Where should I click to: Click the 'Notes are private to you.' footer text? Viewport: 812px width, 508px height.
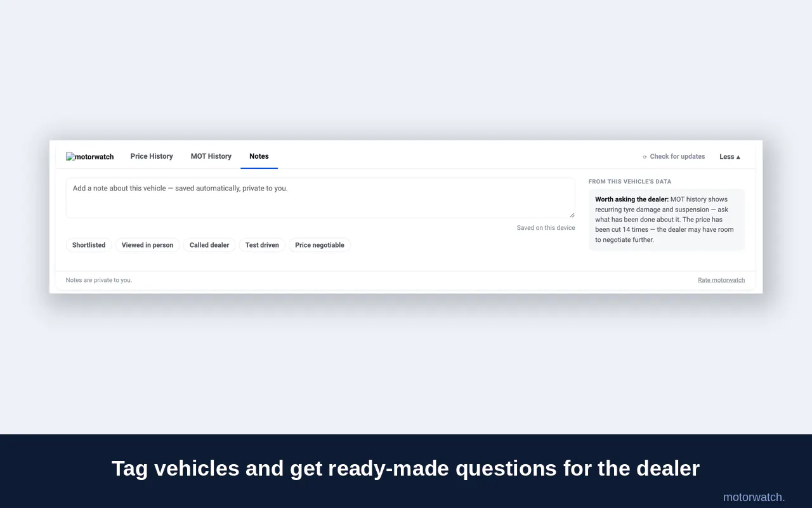[99, 280]
